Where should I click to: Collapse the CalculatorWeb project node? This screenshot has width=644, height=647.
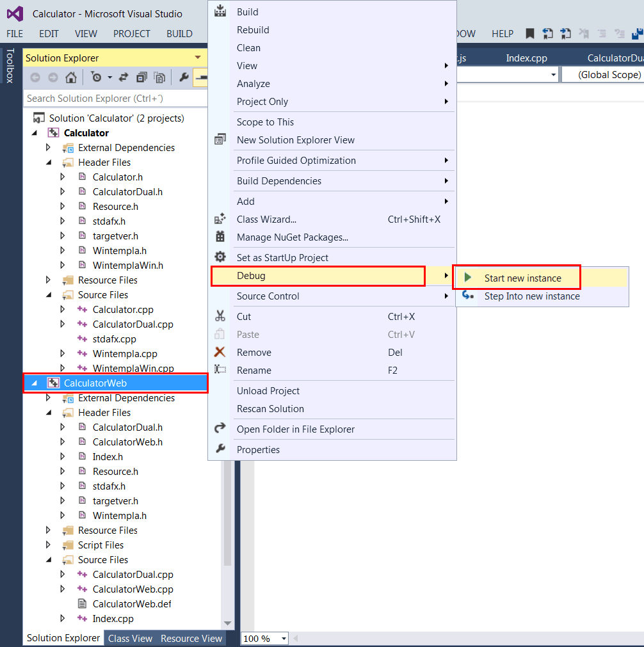(x=35, y=383)
